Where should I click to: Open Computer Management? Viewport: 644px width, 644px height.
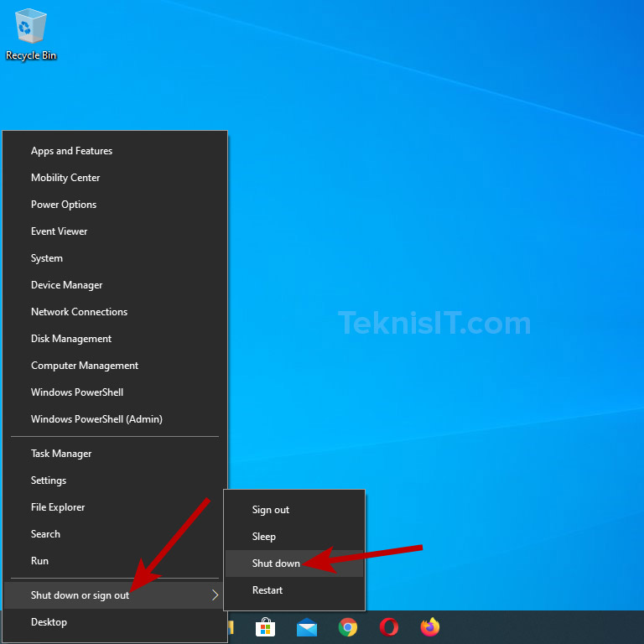tap(115, 366)
